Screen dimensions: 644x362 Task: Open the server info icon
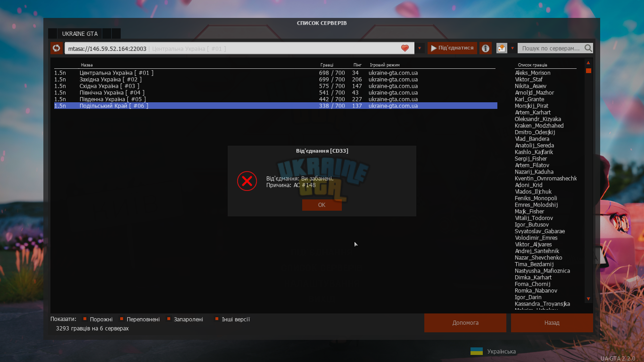pos(486,48)
